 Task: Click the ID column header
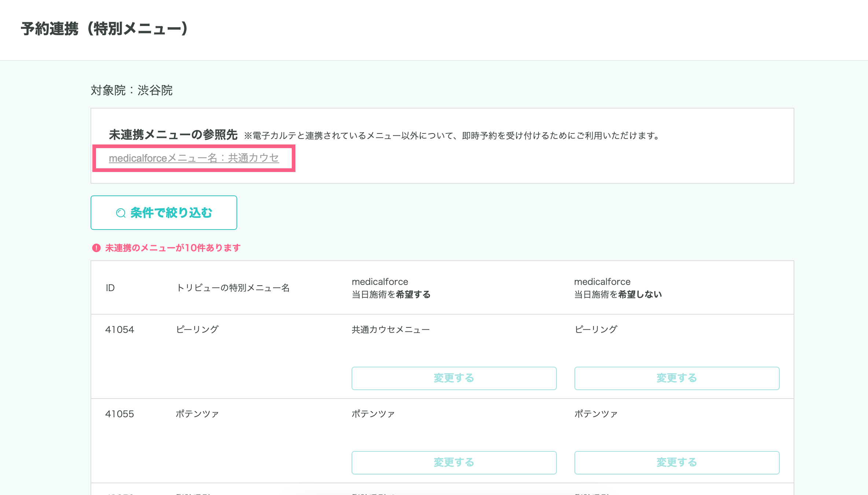[110, 288]
